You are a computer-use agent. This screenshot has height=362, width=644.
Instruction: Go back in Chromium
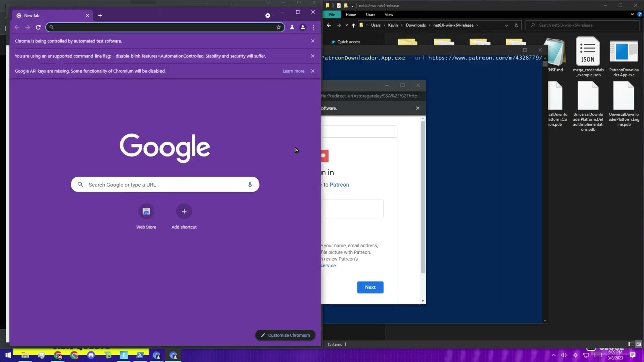(17, 27)
